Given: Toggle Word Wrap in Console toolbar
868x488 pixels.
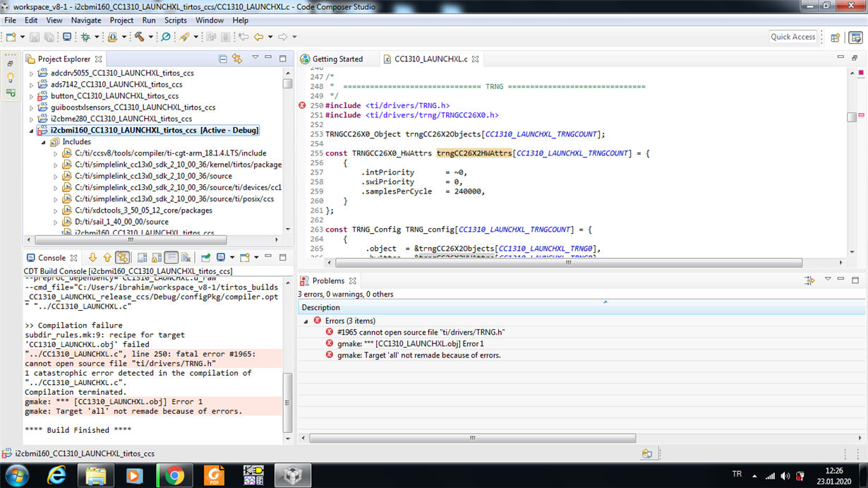Looking at the screenshot, I should (x=171, y=258).
